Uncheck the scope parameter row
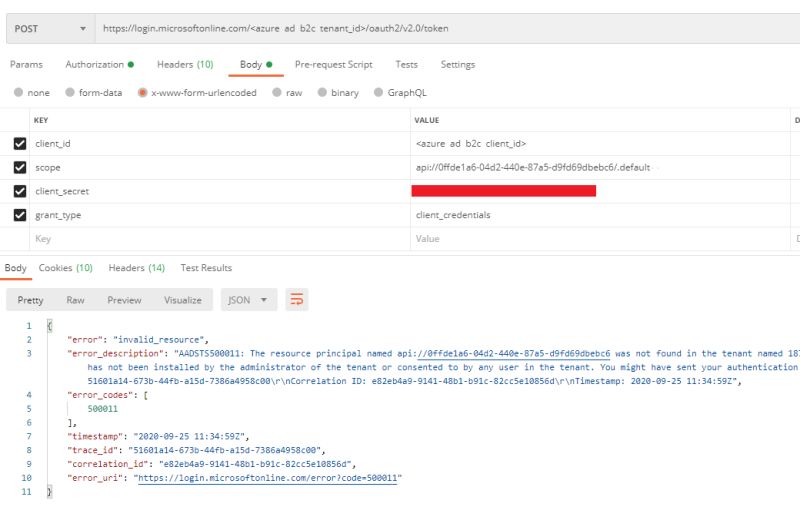 [x=20, y=167]
